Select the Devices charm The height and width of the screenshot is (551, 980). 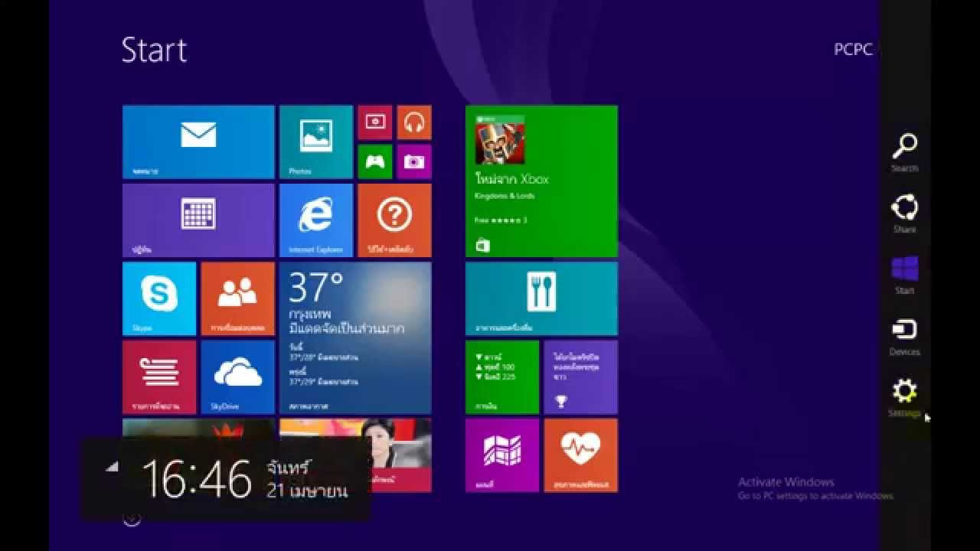click(905, 337)
